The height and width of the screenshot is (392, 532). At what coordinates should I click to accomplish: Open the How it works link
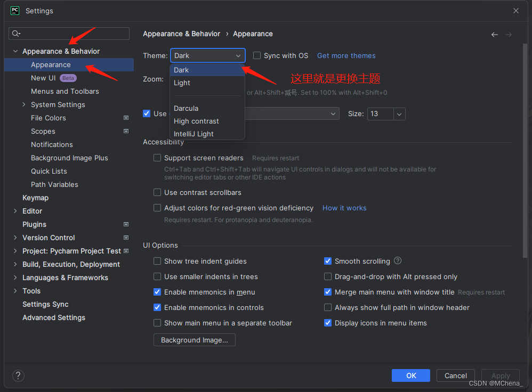point(344,208)
